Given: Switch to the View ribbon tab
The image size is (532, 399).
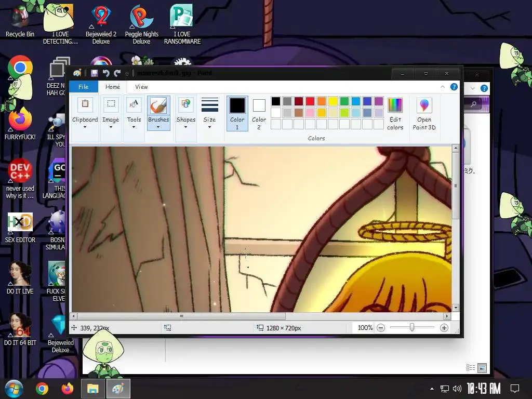Looking at the screenshot, I should coord(141,87).
